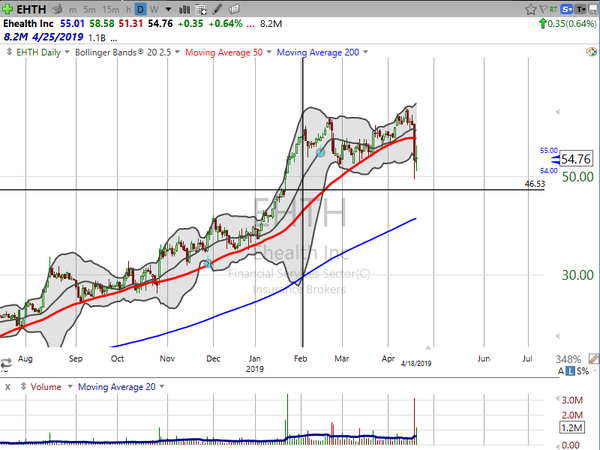Open the color palette icon at chart top-right
Viewport: 600px width, 450px height.
coord(591,52)
